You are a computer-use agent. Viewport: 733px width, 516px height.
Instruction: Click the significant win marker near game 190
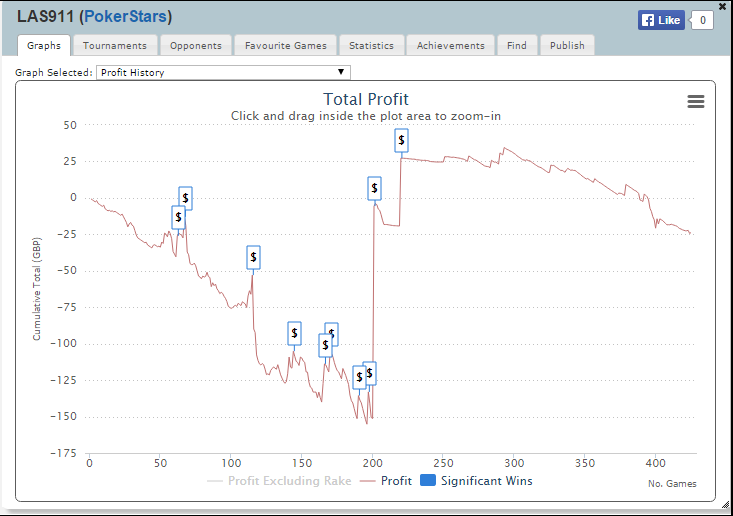point(359,377)
